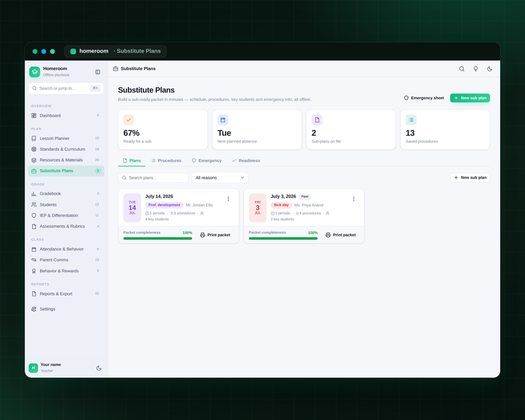Screen dimensions: 525x420
Task: Switch to the Procedures tab
Action: 166,160
